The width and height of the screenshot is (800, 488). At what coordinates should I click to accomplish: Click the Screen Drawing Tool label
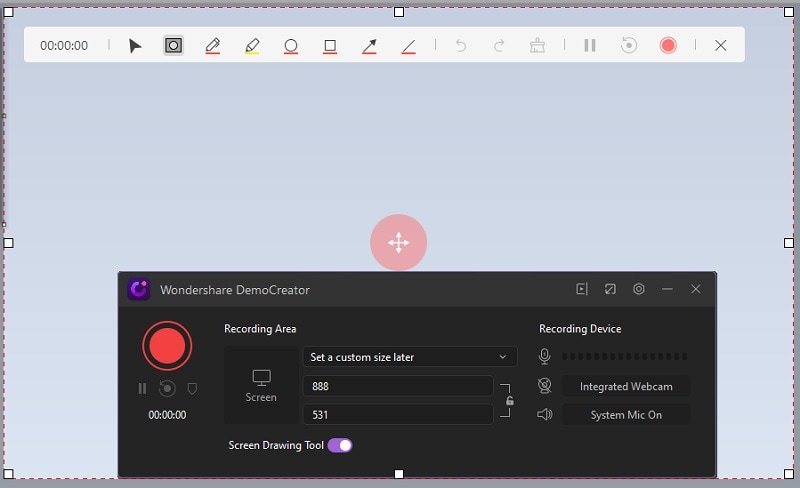point(276,445)
